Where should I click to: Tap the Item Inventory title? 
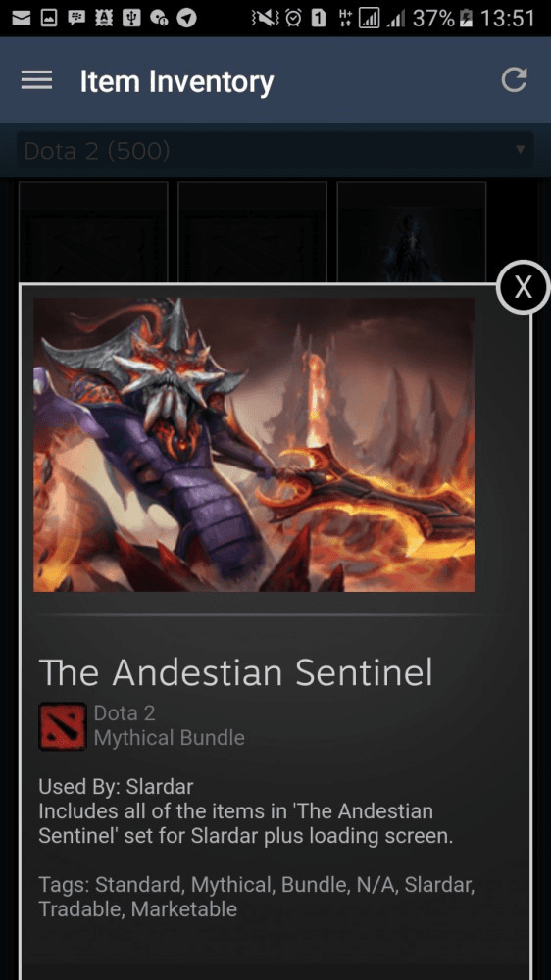pyautogui.click(x=177, y=82)
